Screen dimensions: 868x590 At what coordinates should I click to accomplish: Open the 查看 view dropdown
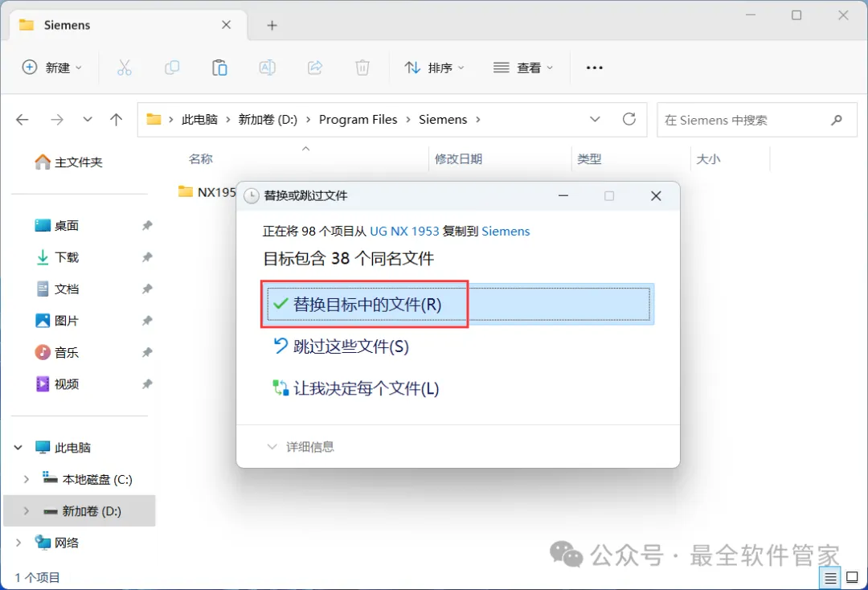(522, 68)
